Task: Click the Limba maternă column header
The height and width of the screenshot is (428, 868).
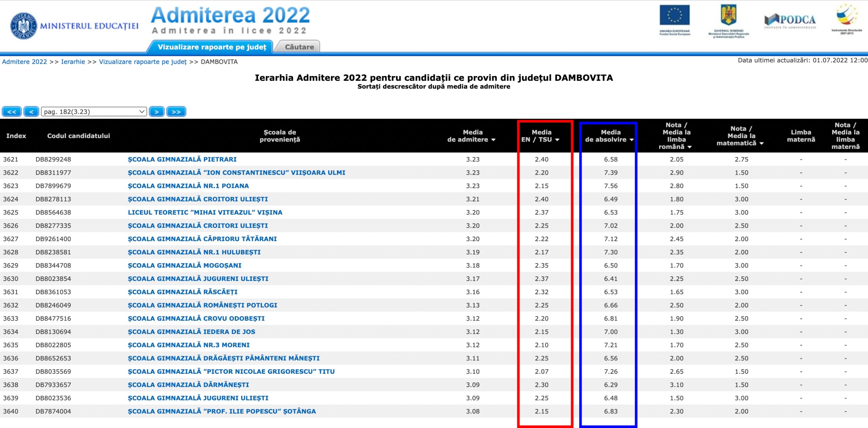Action: pos(801,136)
